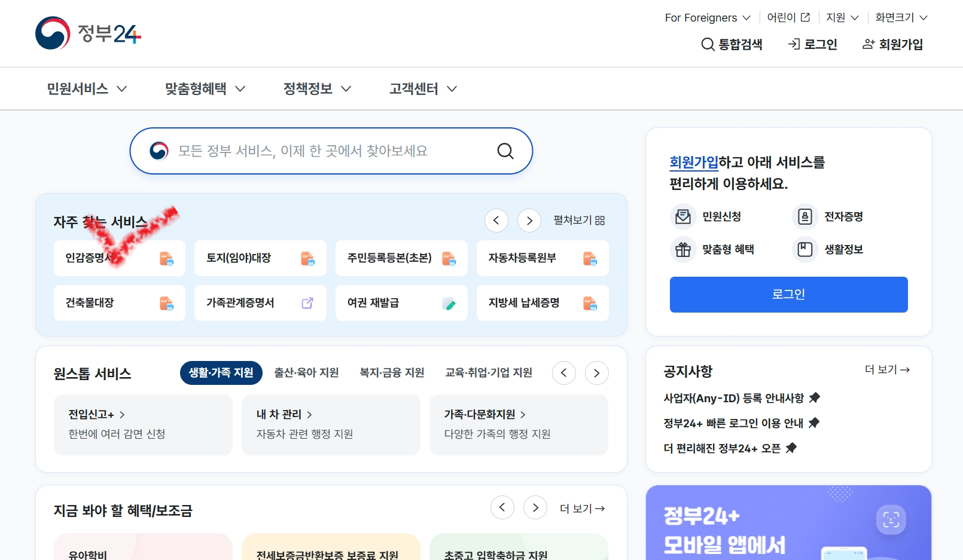Click the 맞춤형 혜택 gift icon
Screen dimensions: 963x560
pos(683,249)
